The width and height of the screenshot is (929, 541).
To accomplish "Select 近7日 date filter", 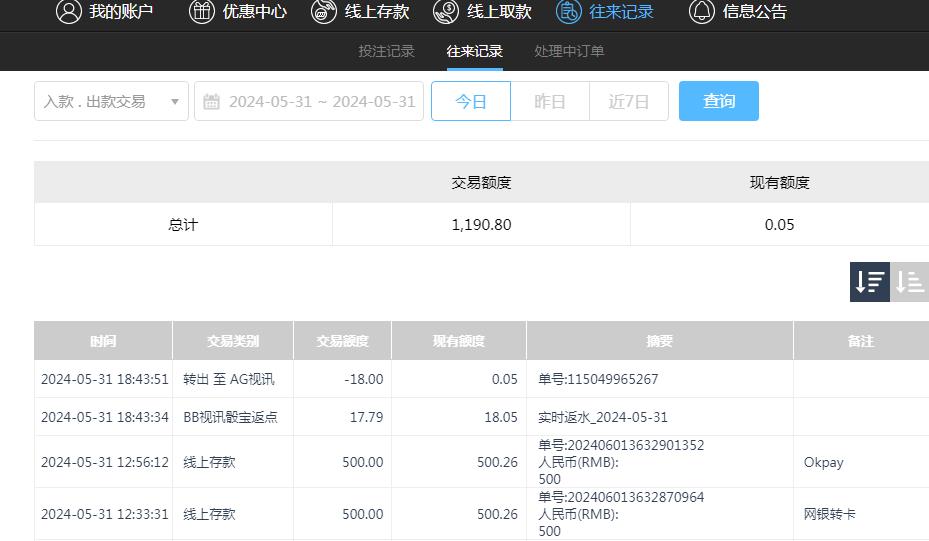I will point(629,101).
